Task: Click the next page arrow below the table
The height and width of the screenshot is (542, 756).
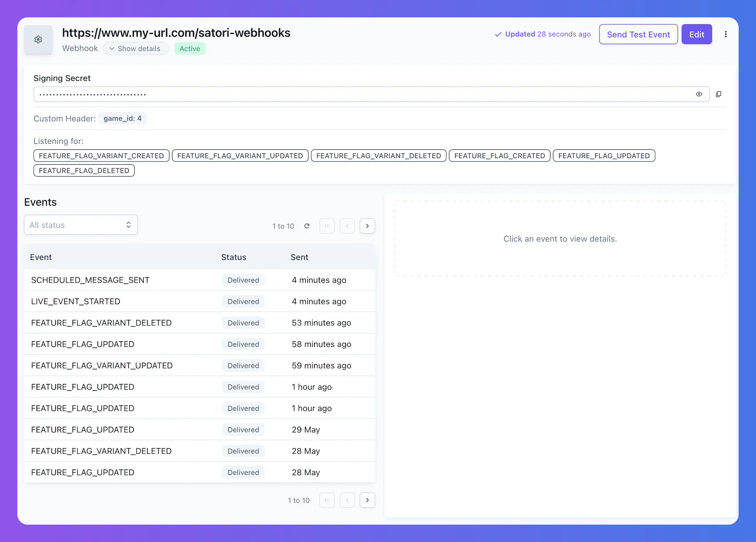Action: pyautogui.click(x=367, y=500)
